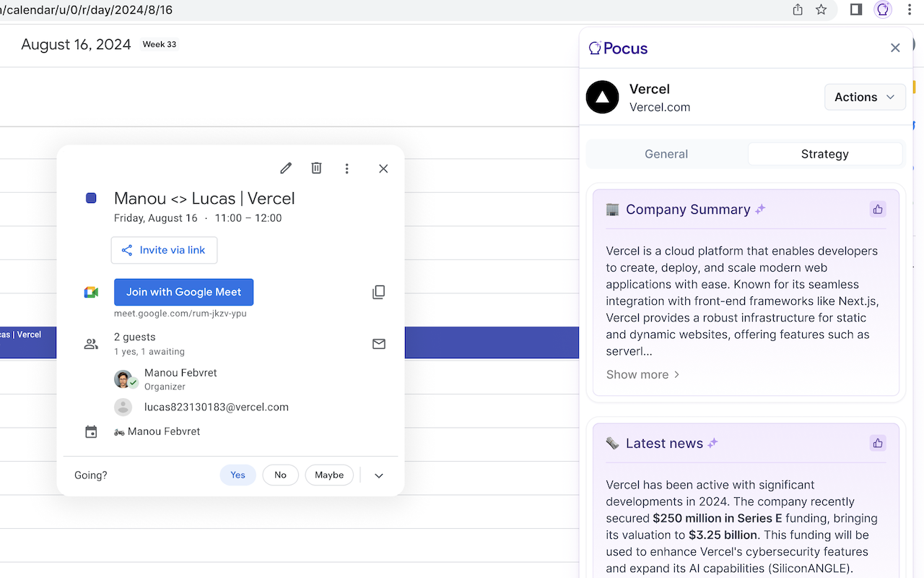
Task: Click the browser share icon
Action: click(x=798, y=9)
